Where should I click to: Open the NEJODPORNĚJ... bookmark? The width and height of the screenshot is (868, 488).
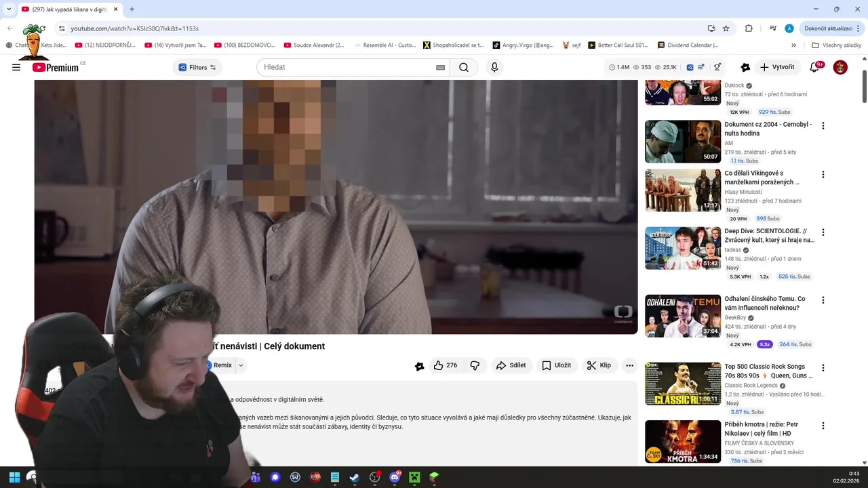coord(105,45)
